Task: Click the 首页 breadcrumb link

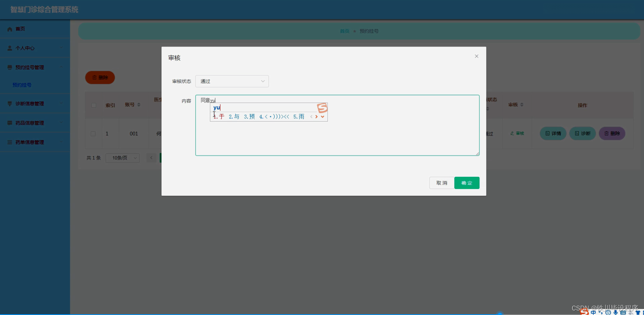Action: pos(344,31)
